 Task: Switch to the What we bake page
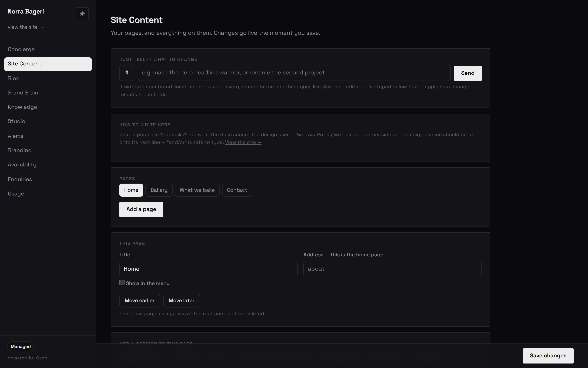point(197,190)
